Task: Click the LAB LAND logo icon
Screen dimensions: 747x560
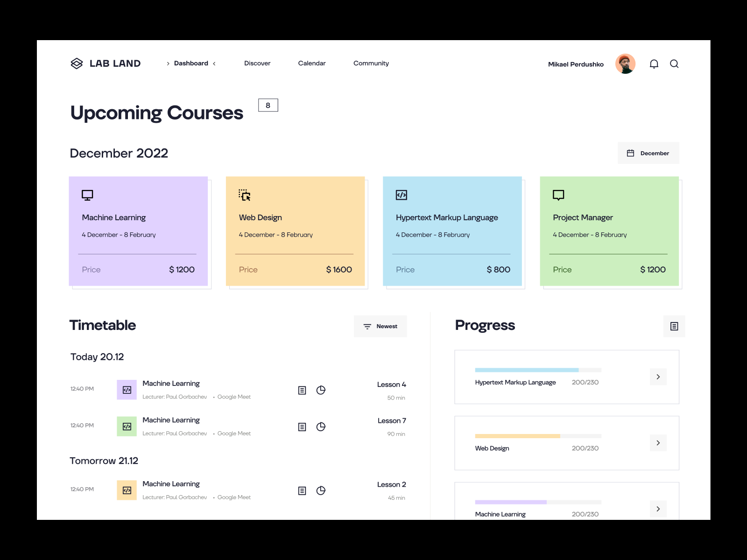Action: [76, 63]
